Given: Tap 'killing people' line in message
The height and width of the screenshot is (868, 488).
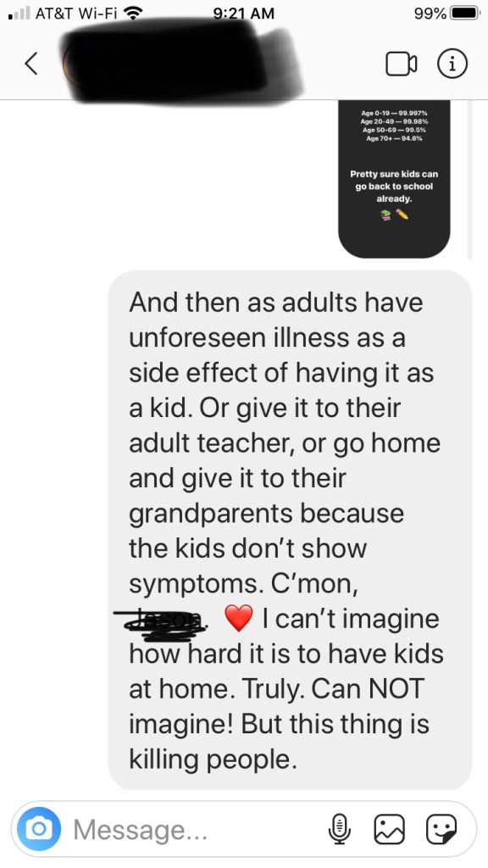Looking at the screenshot, I should coord(213,759).
